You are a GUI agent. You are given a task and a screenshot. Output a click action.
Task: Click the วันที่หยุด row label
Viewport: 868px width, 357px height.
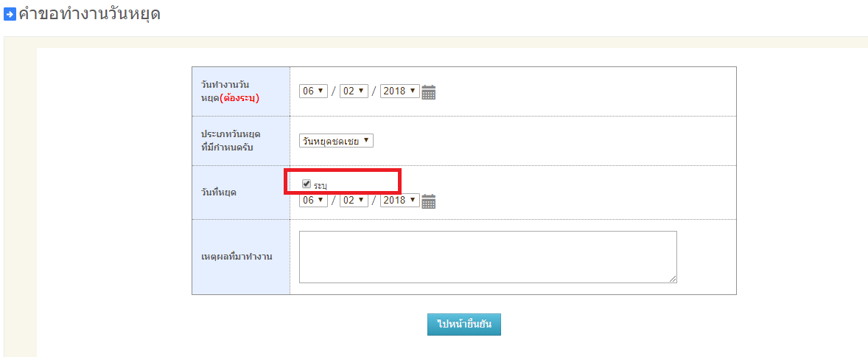click(219, 192)
